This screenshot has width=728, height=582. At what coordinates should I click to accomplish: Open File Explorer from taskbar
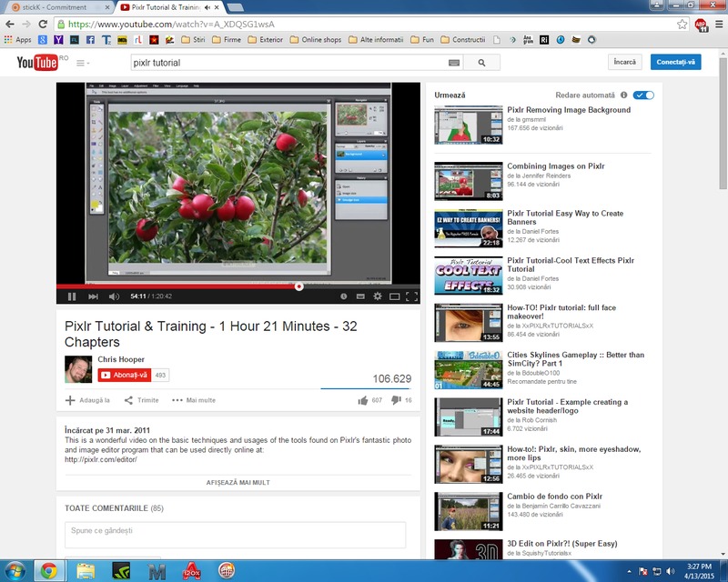(x=86, y=571)
